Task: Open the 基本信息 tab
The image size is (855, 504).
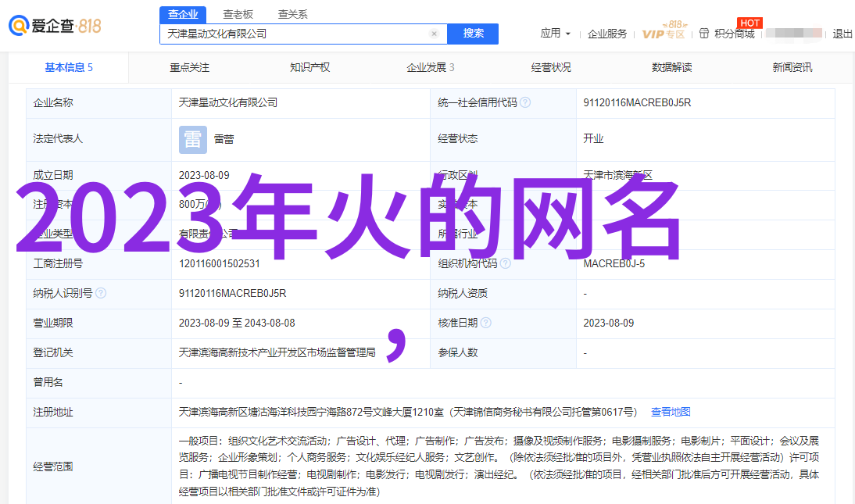Action: tap(69, 68)
